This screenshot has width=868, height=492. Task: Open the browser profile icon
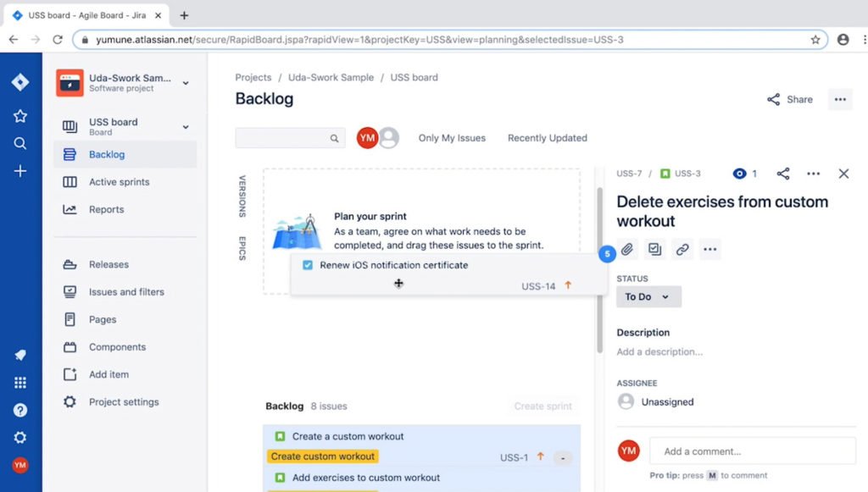(843, 40)
